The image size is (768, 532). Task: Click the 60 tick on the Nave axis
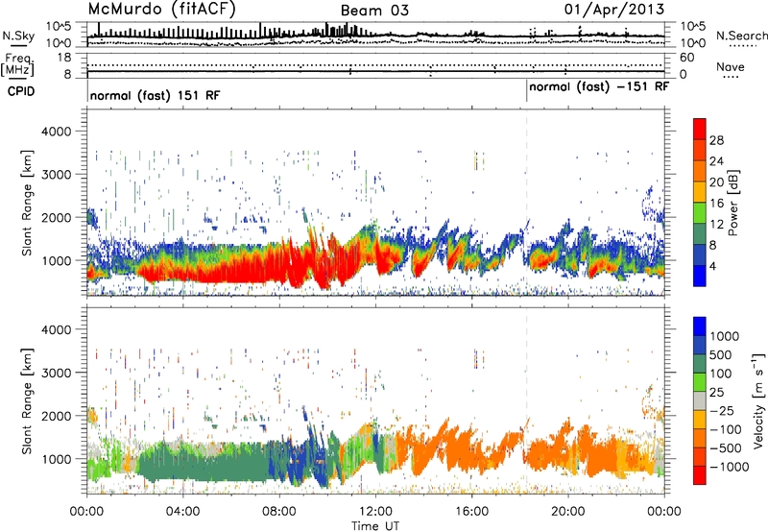point(686,58)
